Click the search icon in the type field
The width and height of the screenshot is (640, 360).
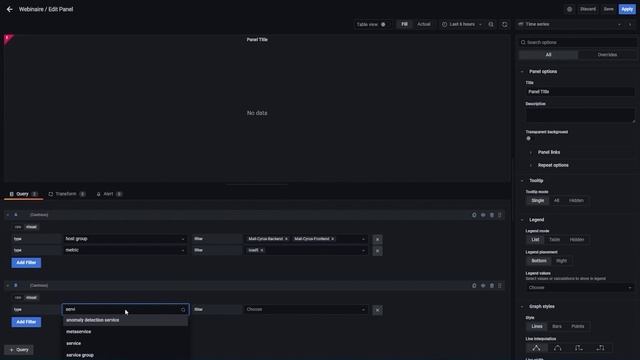183,310
